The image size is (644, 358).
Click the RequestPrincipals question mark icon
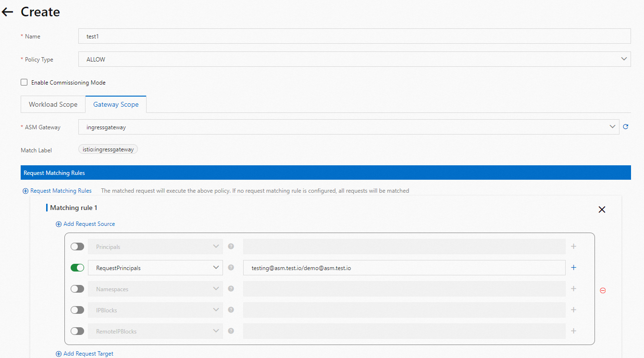[x=231, y=267]
